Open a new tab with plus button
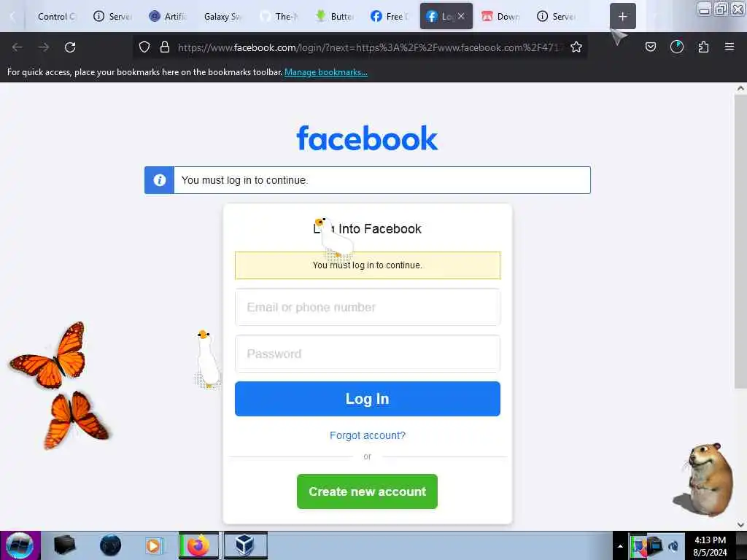 pos(623,17)
